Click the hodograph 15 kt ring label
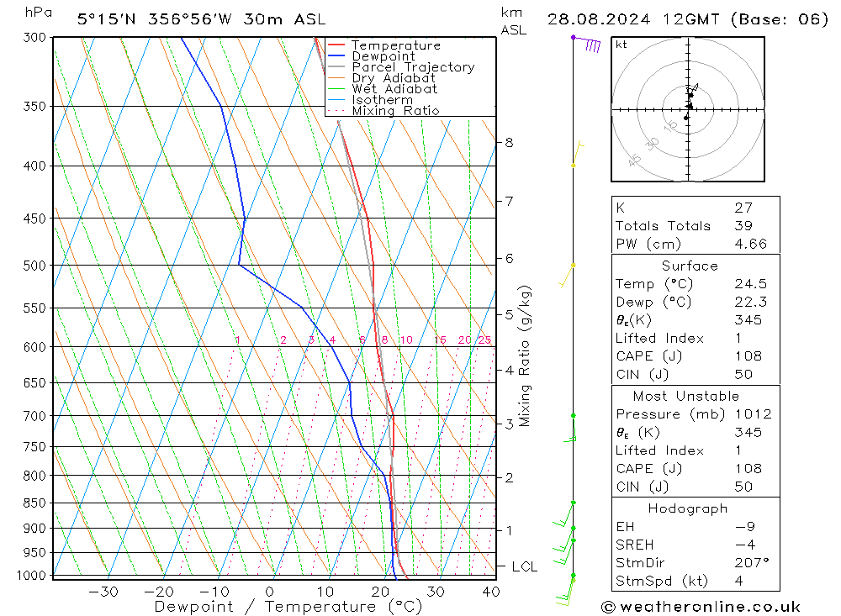 pos(670,126)
